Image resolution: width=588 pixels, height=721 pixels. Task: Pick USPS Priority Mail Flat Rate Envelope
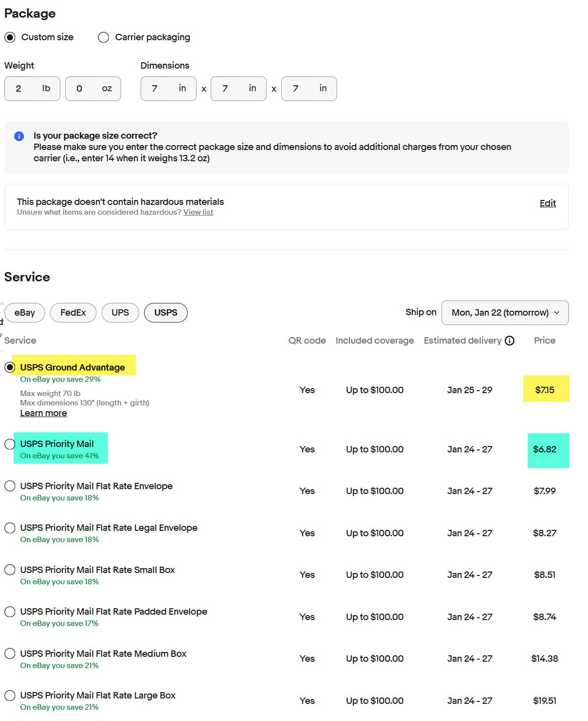(10, 486)
